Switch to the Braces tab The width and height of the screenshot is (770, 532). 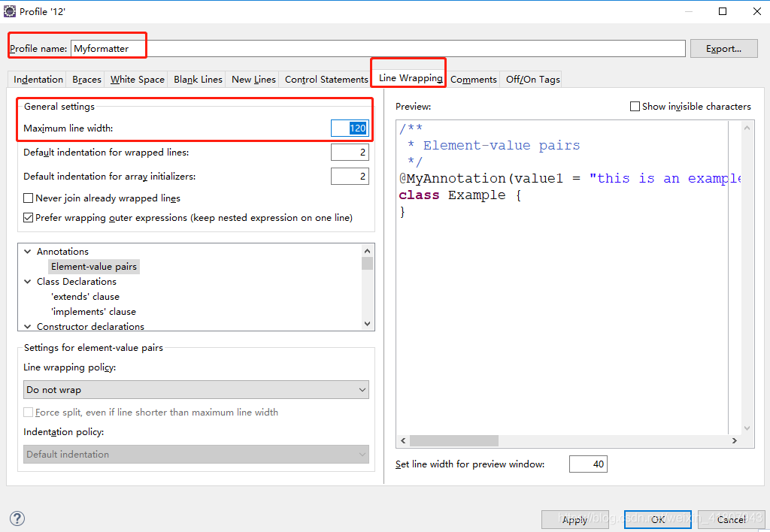coord(86,79)
